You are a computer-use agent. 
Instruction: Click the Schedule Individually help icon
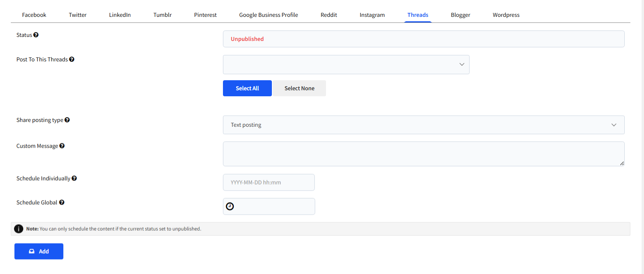(x=74, y=179)
